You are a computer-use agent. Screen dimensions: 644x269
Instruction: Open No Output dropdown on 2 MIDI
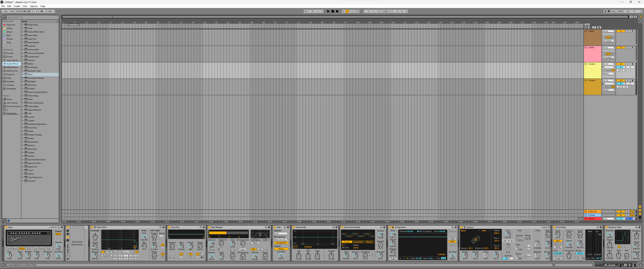coord(609,57)
